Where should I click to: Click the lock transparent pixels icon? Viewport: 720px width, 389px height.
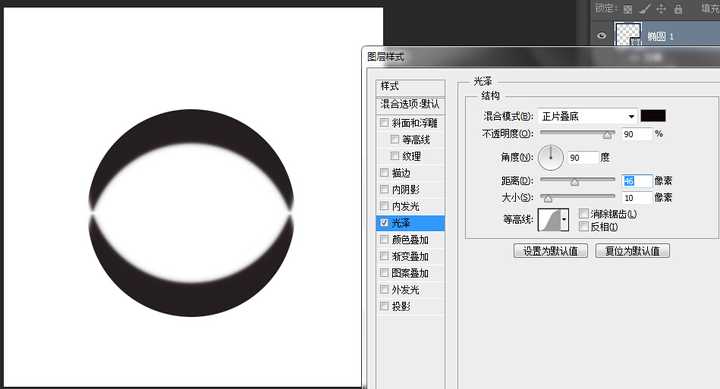pos(628,9)
